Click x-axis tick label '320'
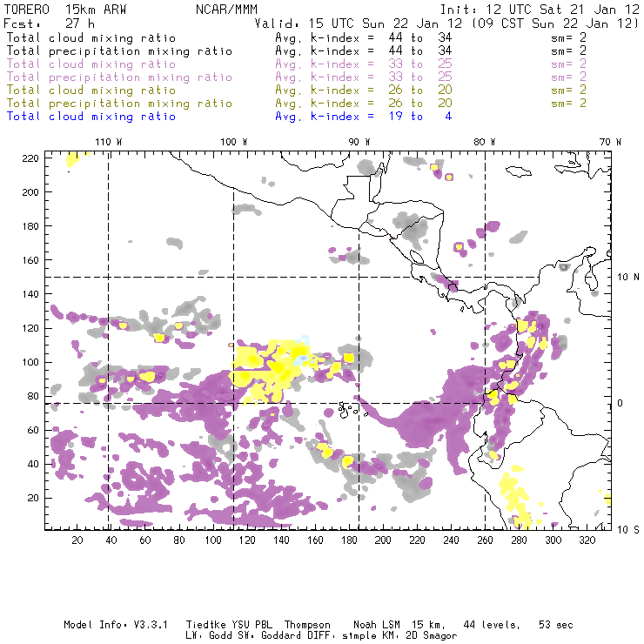Viewport: 644px width, 644px height. pyautogui.click(x=587, y=540)
